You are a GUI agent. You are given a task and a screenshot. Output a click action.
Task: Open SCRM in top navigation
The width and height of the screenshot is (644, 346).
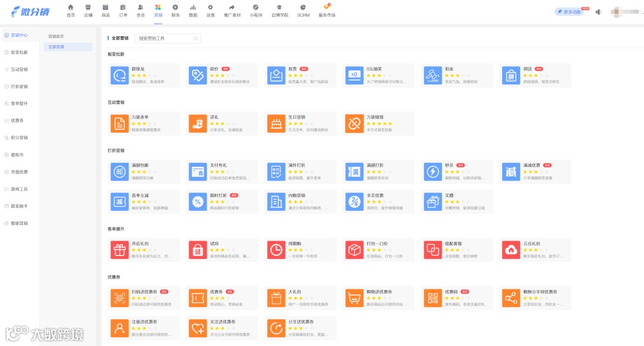pyautogui.click(x=303, y=11)
